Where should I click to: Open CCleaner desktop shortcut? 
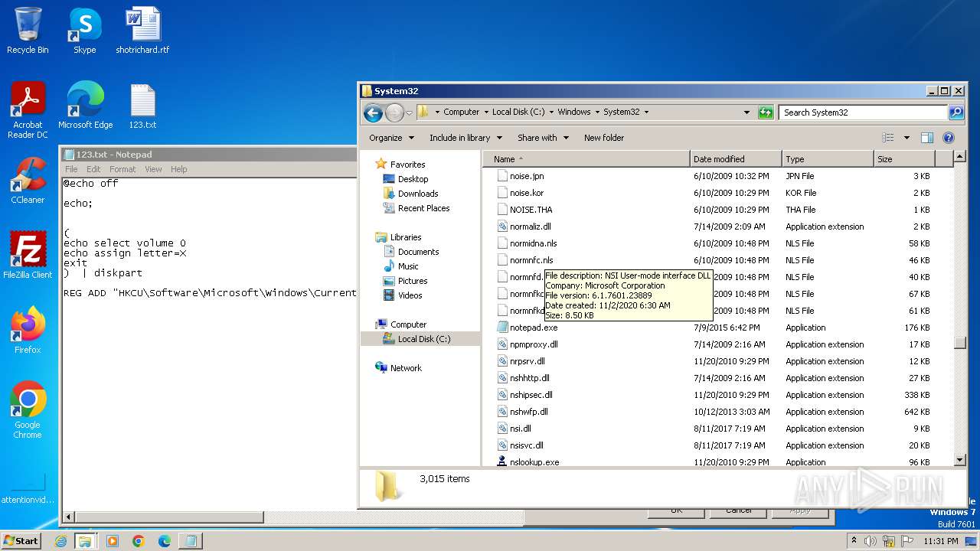(28, 181)
